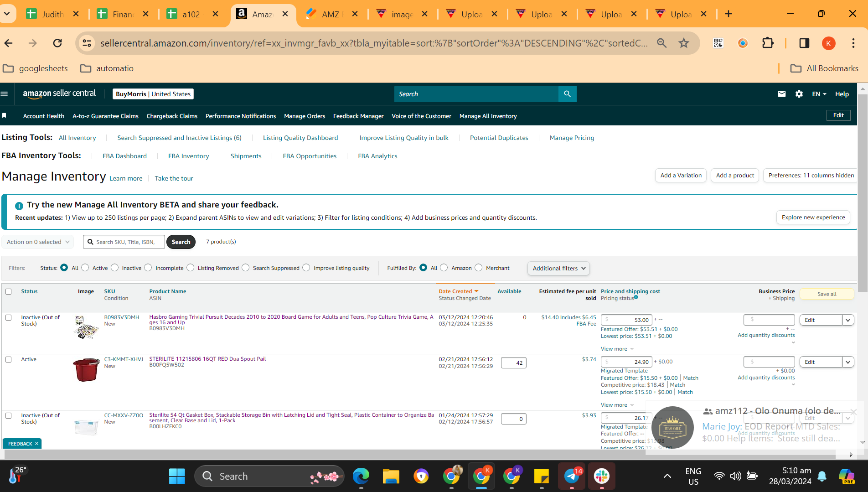Open the browser Extensions puzzle icon
This screenshot has width=868, height=492.
pos(768,43)
